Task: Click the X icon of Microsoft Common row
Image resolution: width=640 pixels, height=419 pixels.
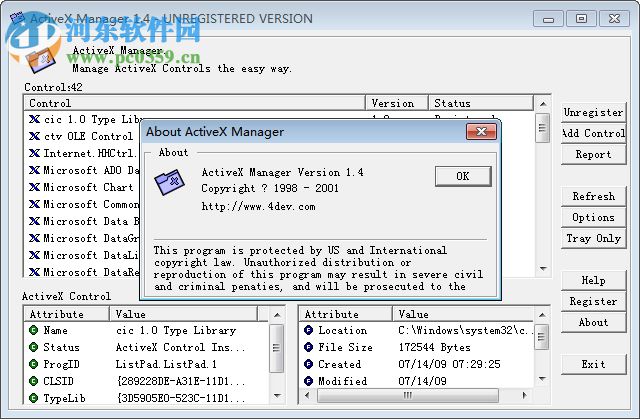Action: coord(35,204)
